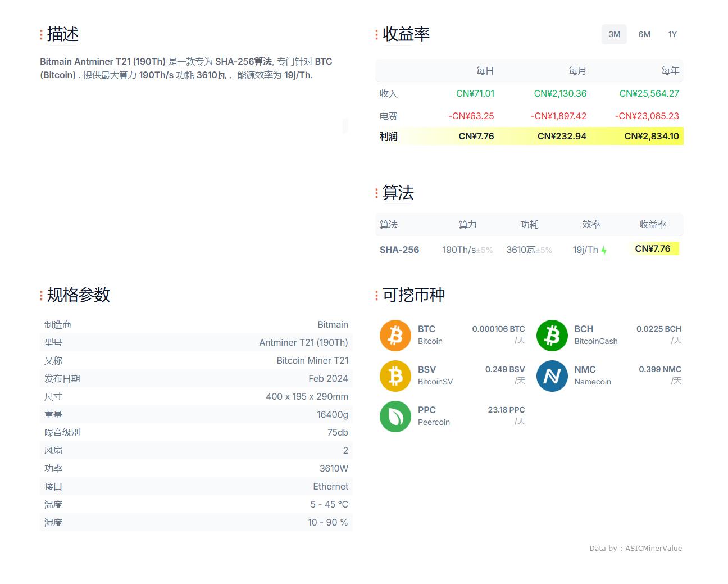Open the PPC coin name link
The height and width of the screenshot is (584, 728).
point(427,410)
